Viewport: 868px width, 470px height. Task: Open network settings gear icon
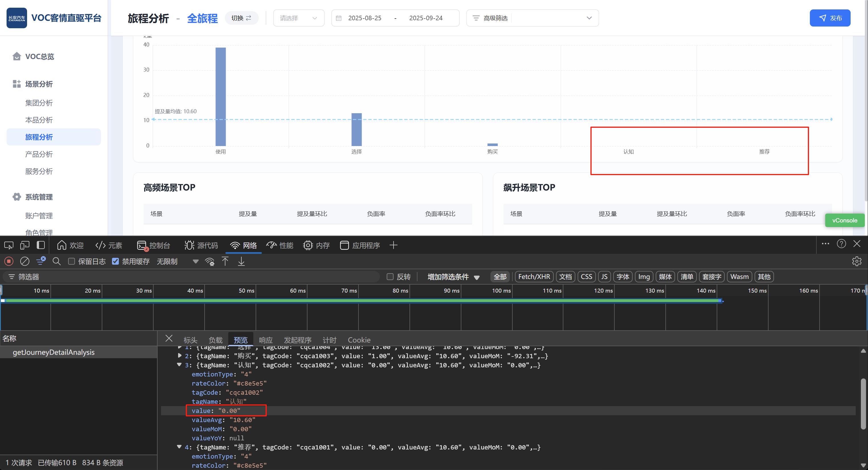[856, 261]
